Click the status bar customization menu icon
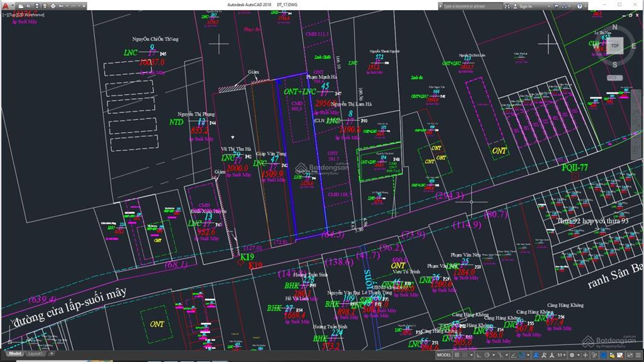This screenshot has width=644, height=362. [x=638, y=355]
